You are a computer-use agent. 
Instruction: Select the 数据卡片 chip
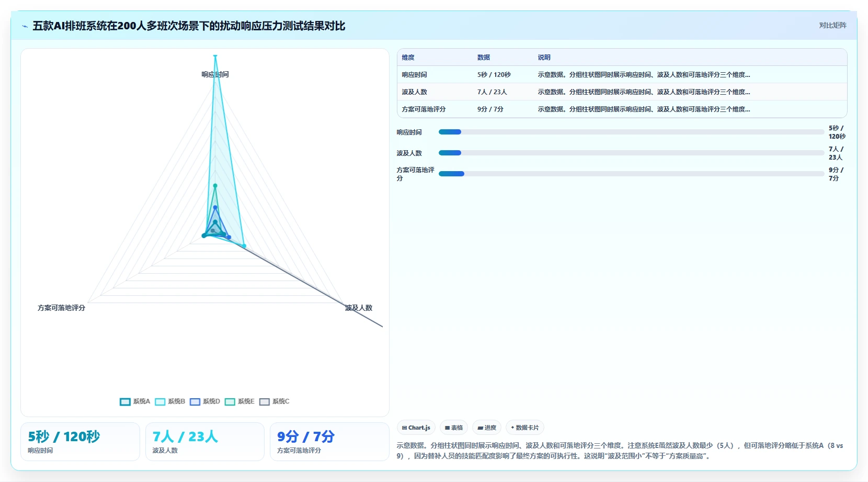click(x=525, y=428)
